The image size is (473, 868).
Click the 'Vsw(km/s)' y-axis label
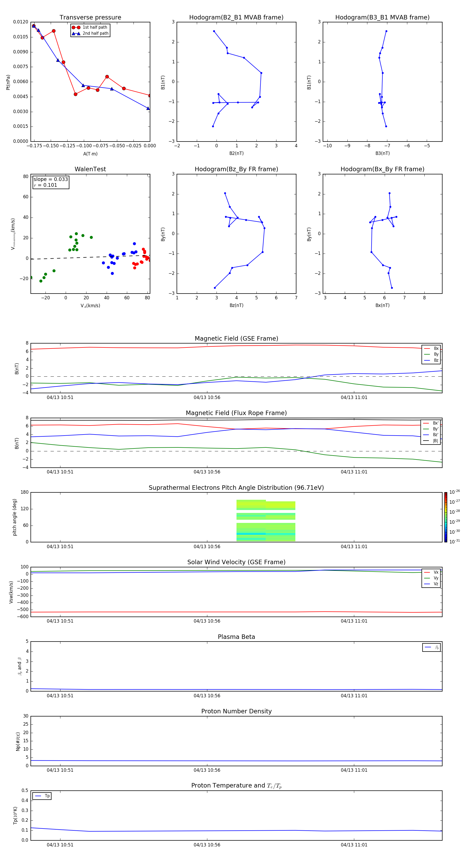coord(11,592)
